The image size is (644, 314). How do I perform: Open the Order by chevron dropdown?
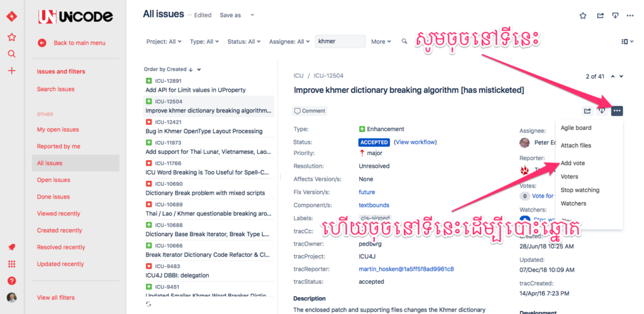tap(199, 70)
